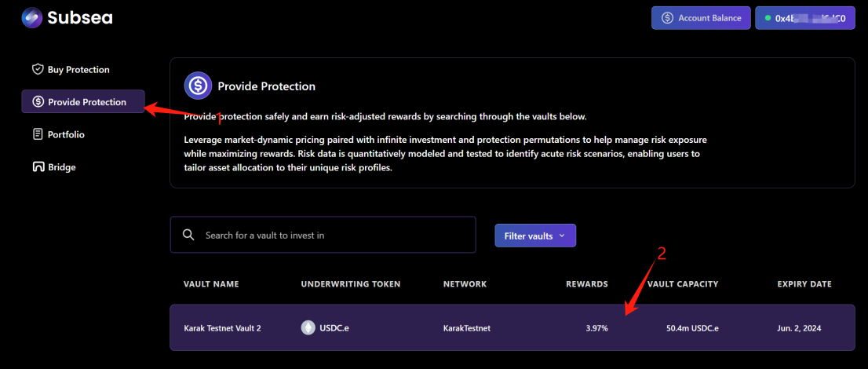The width and height of the screenshot is (868, 369).
Task: Click the Subsea logo icon
Action: pyautogui.click(x=31, y=18)
